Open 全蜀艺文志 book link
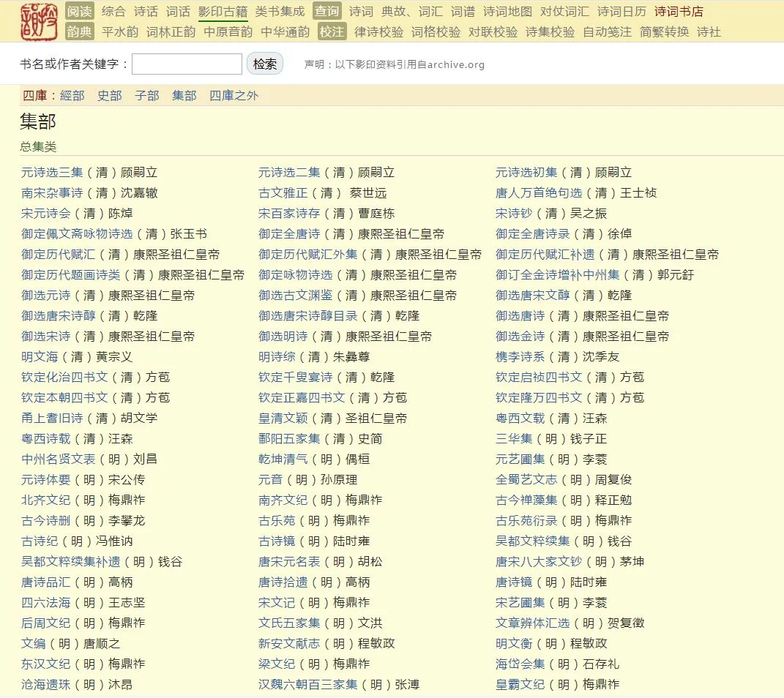The image size is (784, 698). click(x=526, y=480)
